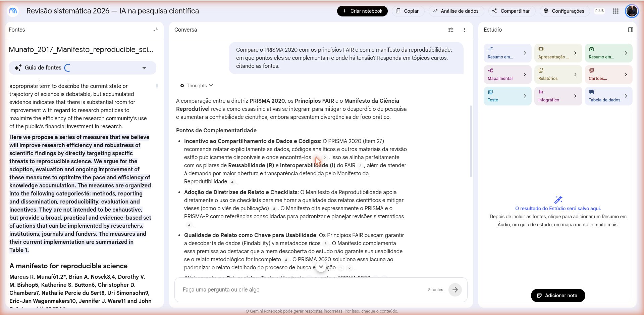
Task: Click the Copiar button
Action: point(407,11)
